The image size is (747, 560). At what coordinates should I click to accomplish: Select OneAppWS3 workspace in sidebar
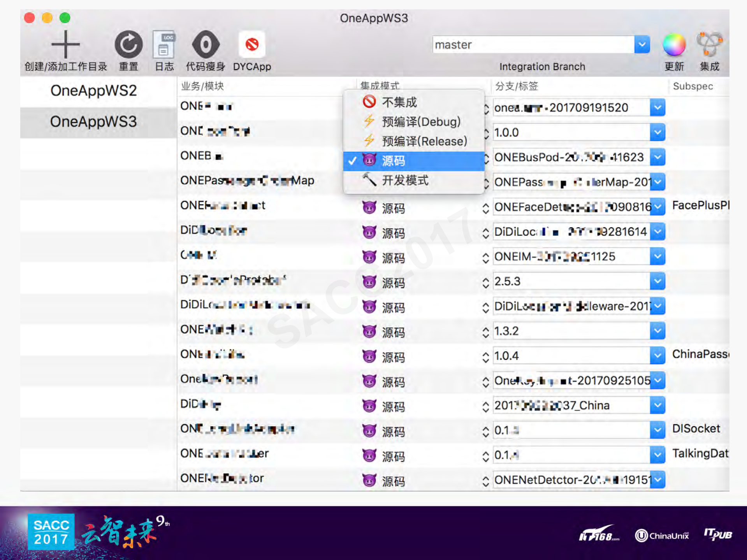coord(93,122)
